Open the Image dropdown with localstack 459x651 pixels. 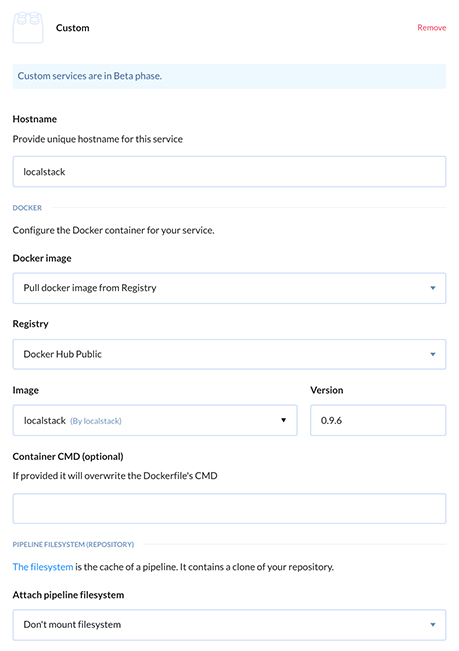155,420
